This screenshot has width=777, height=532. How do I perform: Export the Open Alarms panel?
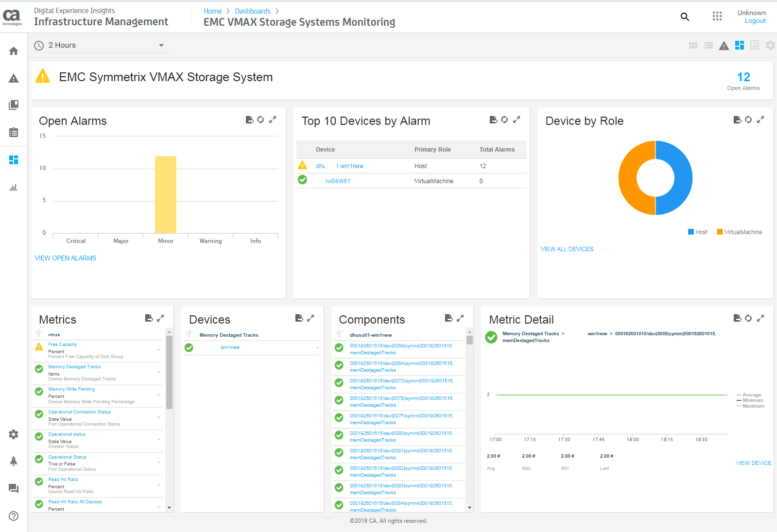249,120
